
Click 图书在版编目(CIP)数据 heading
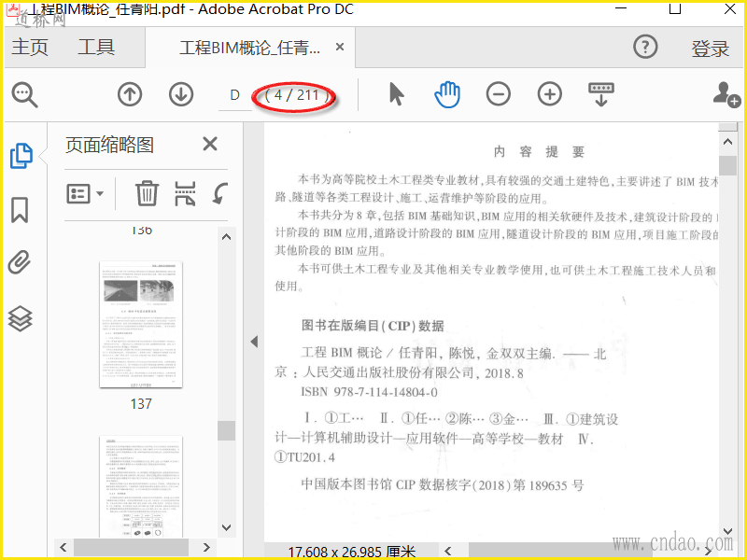tap(373, 326)
